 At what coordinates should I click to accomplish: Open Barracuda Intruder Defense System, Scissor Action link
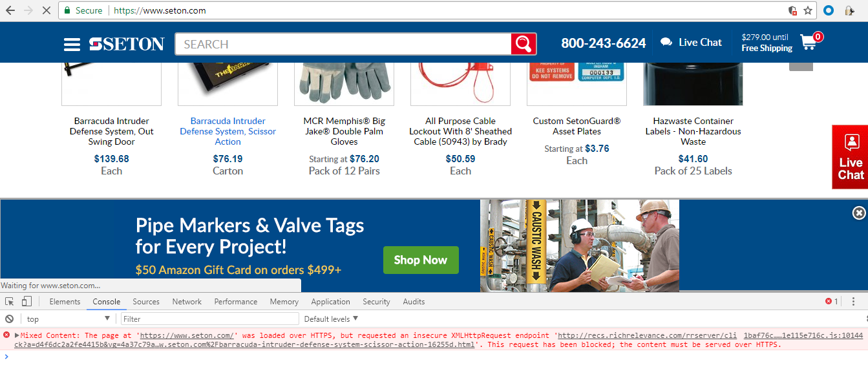pos(228,131)
